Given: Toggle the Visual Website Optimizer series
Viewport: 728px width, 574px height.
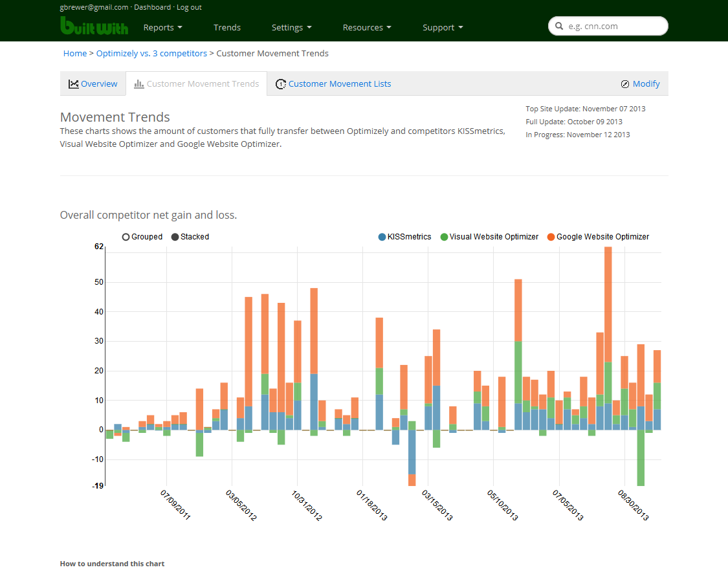Looking at the screenshot, I should 489,237.
